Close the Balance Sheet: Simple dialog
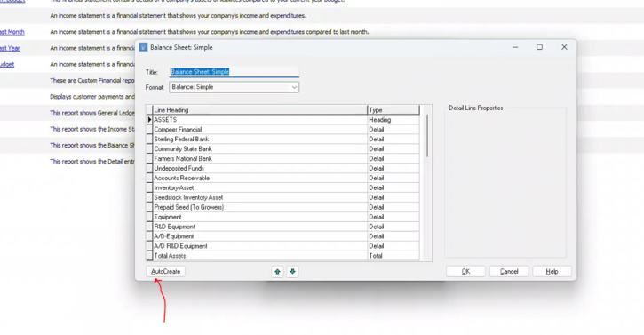The image size is (644, 335). pyautogui.click(x=564, y=47)
